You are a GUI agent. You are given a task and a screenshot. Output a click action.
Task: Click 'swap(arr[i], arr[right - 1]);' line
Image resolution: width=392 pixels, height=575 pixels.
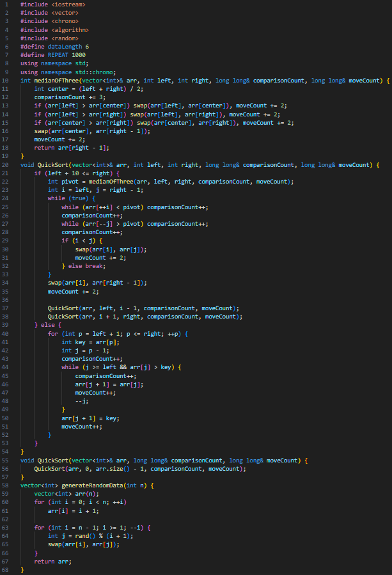coord(98,283)
